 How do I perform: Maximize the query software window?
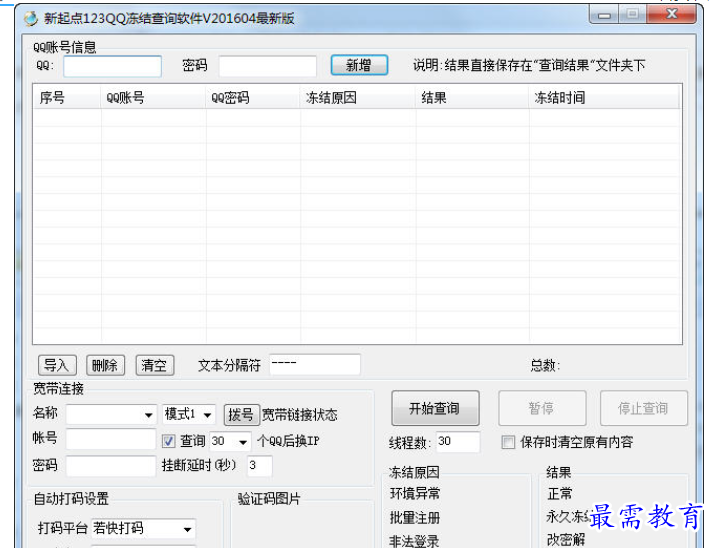pos(632,15)
